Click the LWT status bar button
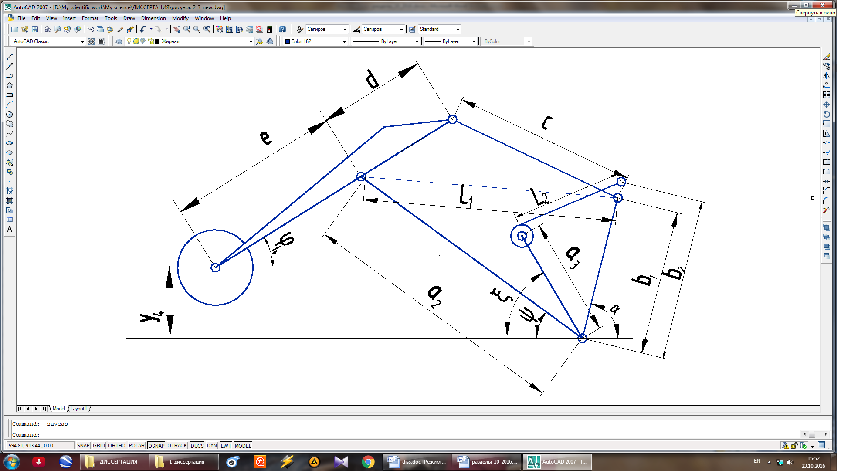 pyautogui.click(x=226, y=446)
